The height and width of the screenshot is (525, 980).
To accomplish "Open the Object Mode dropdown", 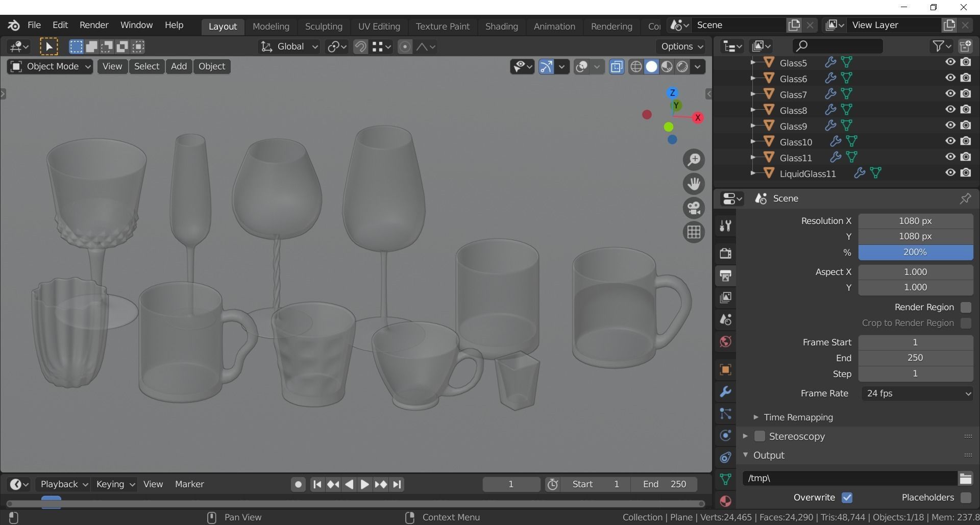I will click(50, 67).
